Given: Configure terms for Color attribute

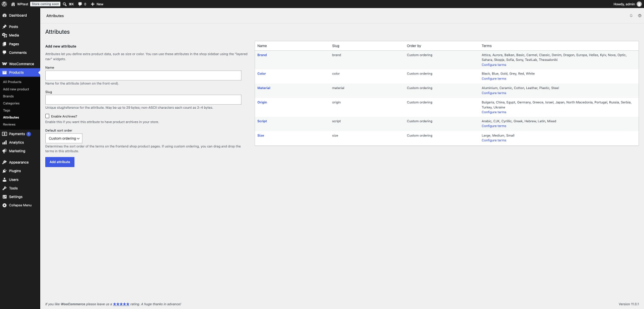Looking at the screenshot, I should click(494, 79).
